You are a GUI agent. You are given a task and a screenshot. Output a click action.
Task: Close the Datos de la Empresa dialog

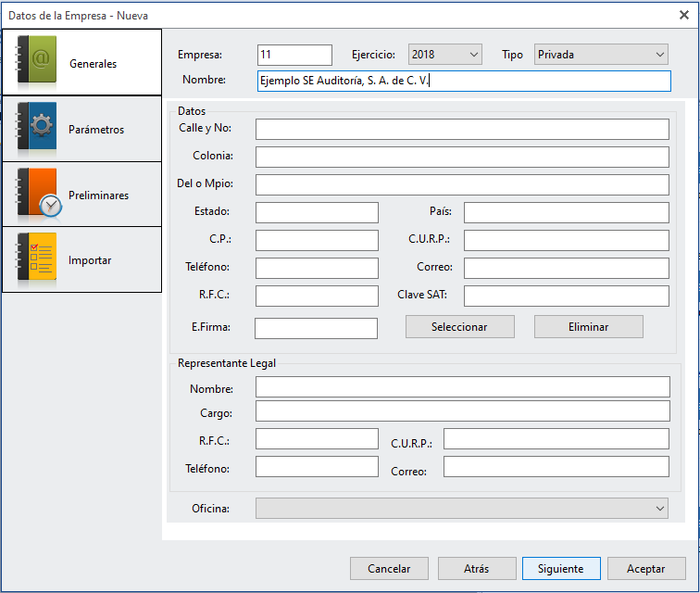click(684, 14)
